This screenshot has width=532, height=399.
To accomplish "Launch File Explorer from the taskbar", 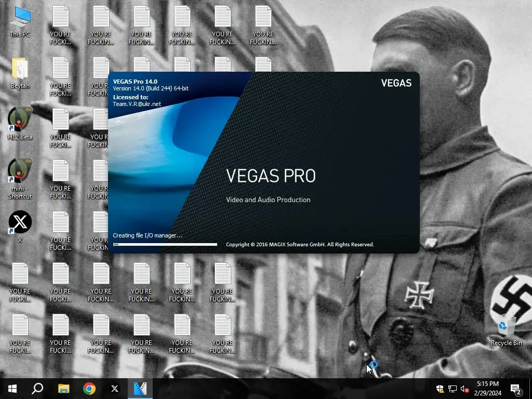I will [63, 389].
